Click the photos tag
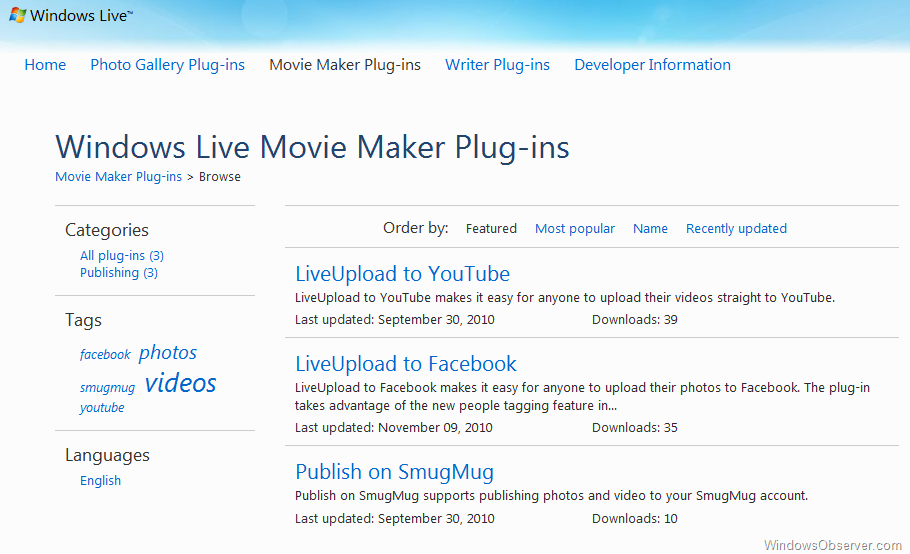Image resolution: width=910 pixels, height=554 pixels. (168, 353)
